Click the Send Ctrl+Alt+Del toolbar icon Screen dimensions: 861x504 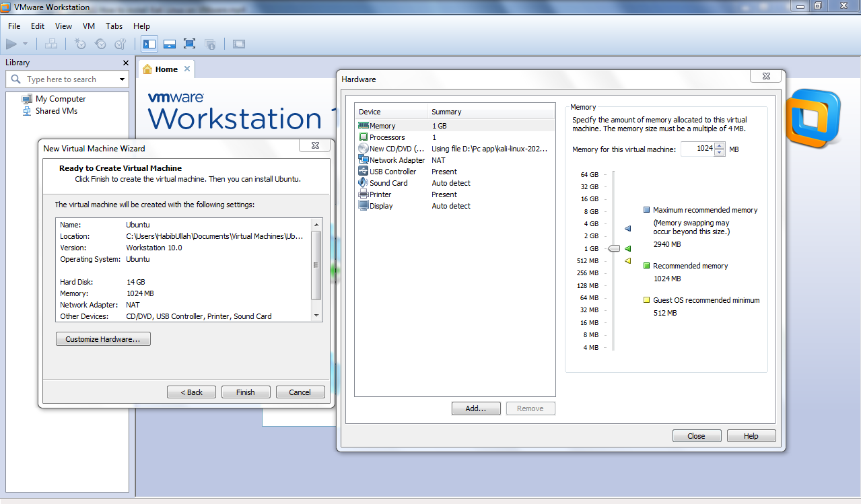[51, 44]
